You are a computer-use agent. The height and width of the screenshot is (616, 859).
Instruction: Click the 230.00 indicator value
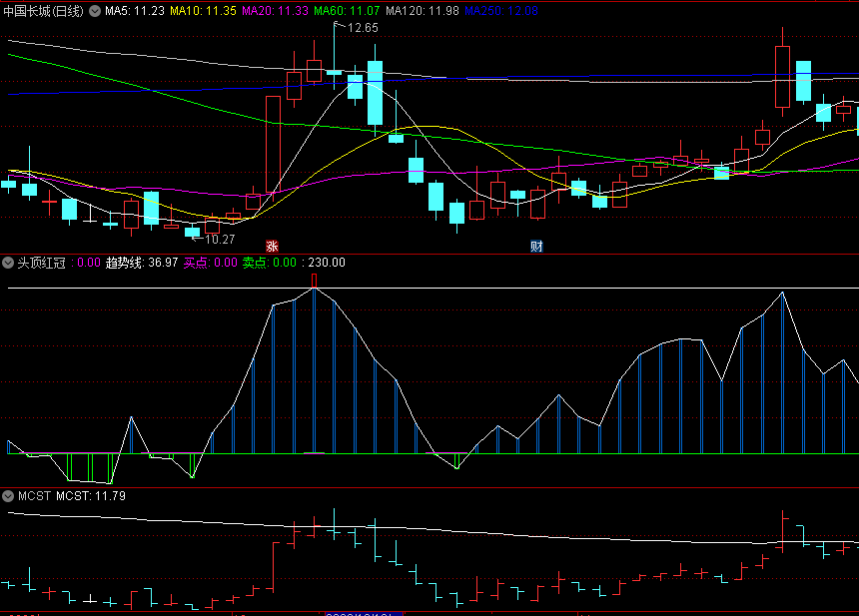point(327,263)
